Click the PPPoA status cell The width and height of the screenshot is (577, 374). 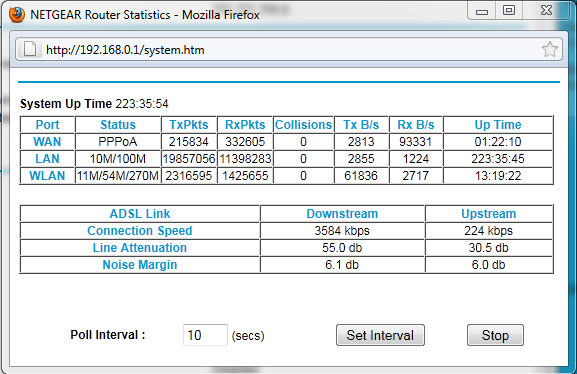pos(118,142)
